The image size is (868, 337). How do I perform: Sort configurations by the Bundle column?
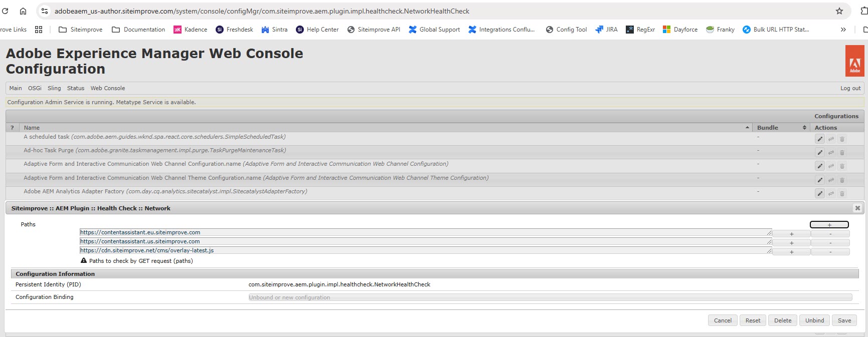tap(781, 128)
